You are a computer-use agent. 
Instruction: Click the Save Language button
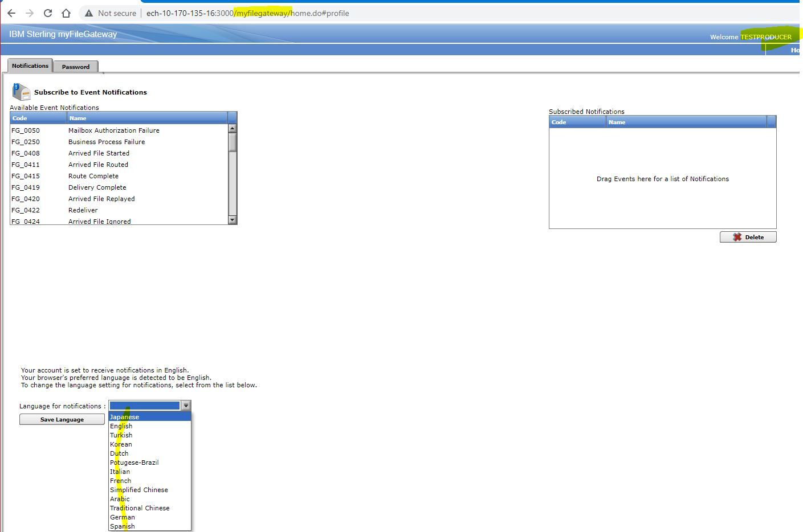pyautogui.click(x=62, y=419)
